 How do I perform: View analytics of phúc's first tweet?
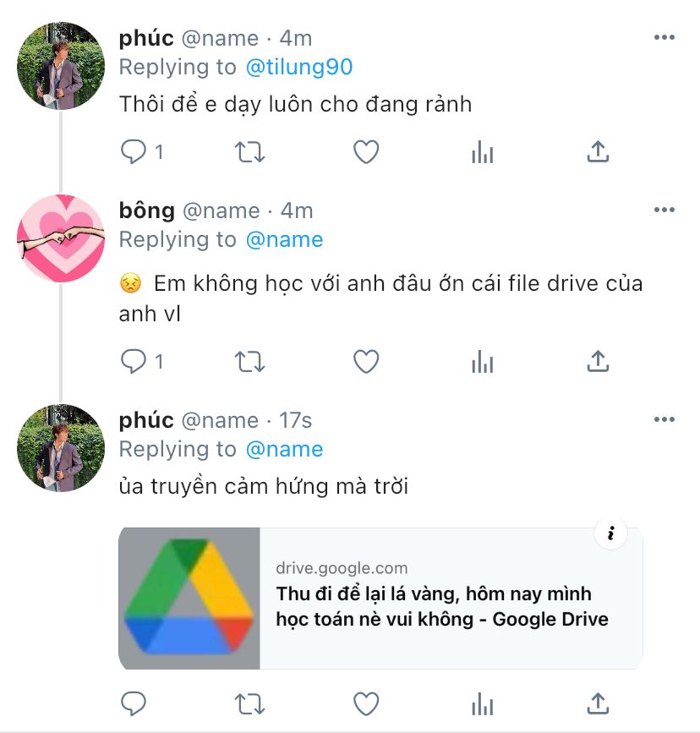482,152
